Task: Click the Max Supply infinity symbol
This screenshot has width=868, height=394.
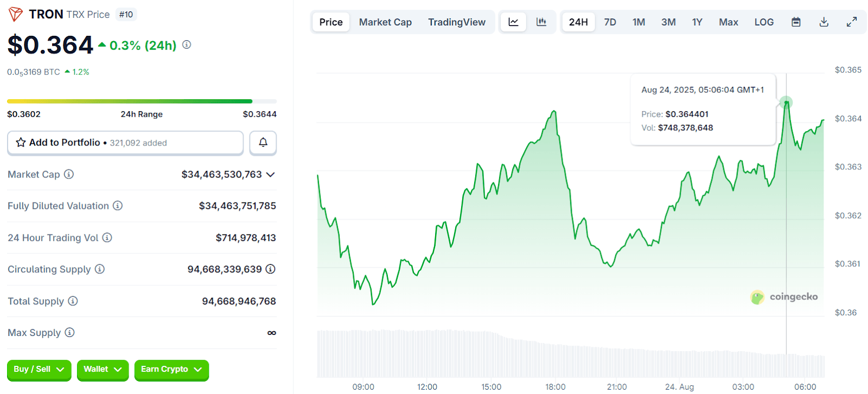Action: [272, 333]
